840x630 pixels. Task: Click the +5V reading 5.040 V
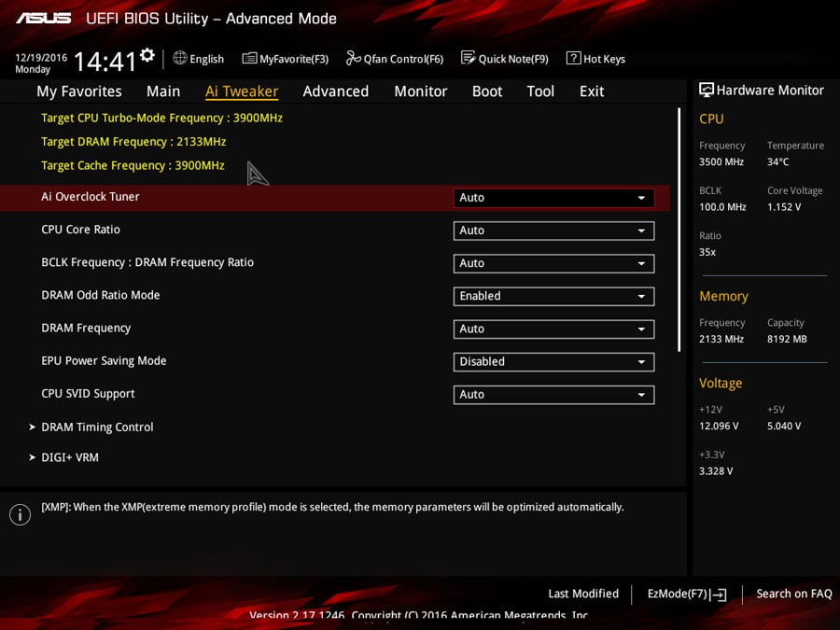(x=784, y=426)
